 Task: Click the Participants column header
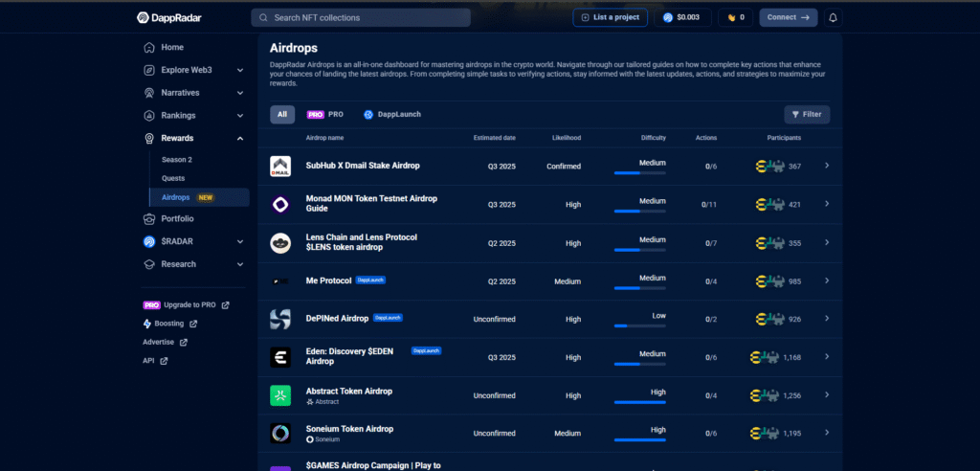click(x=784, y=138)
